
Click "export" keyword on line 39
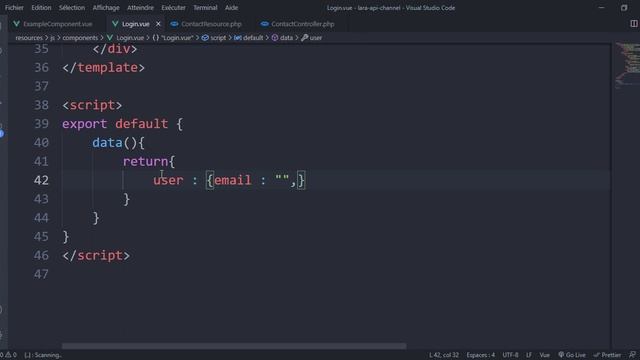[x=84, y=124]
